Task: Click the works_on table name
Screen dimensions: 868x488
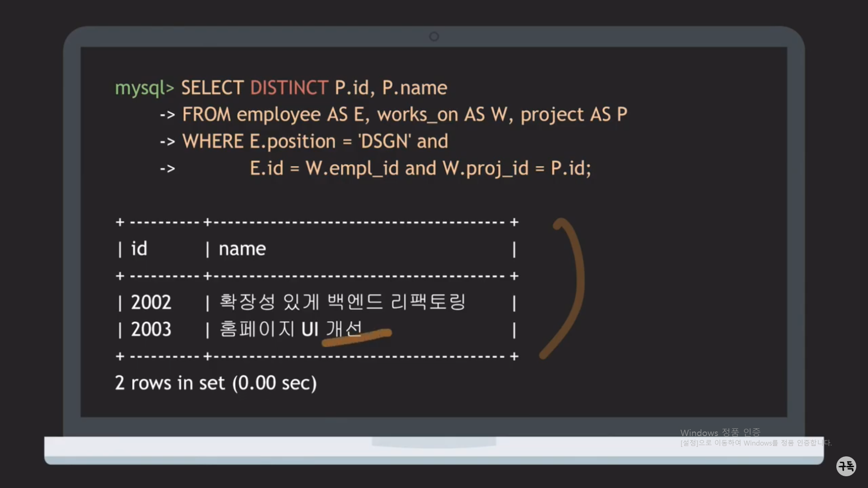Action: tap(418, 114)
